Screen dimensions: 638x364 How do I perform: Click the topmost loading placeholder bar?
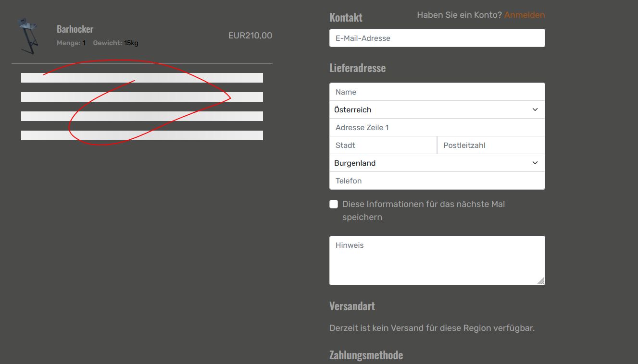(142, 78)
